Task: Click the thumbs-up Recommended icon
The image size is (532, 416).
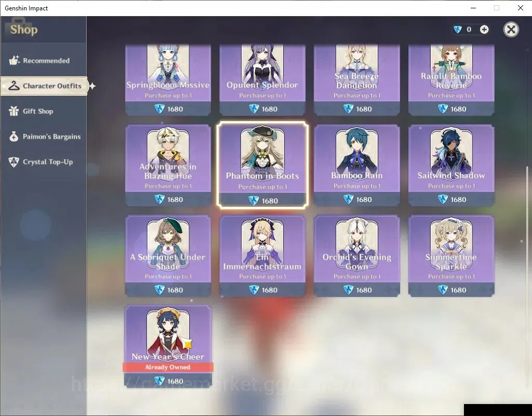Action: click(x=14, y=60)
